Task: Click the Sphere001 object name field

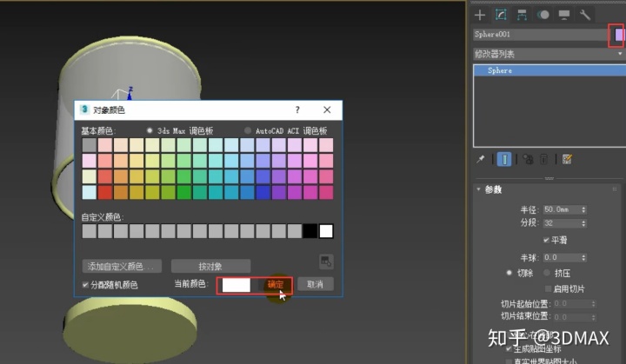Action: (x=541, y=35)
